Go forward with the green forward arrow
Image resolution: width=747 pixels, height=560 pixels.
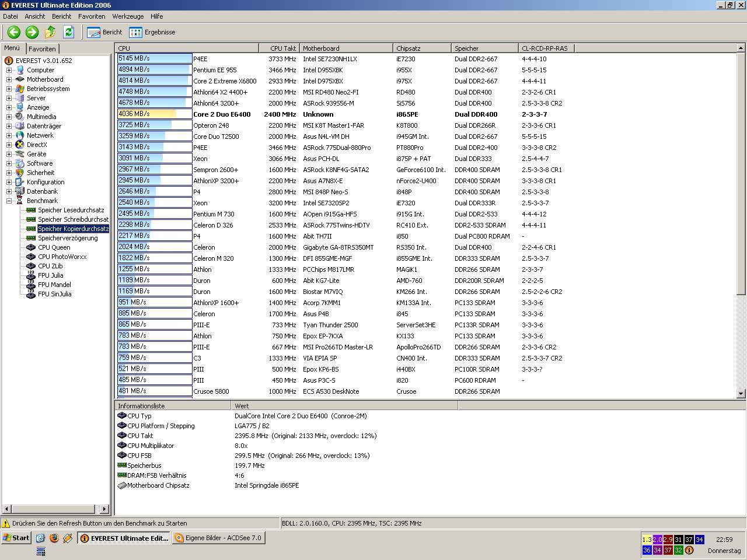point(32,32)
